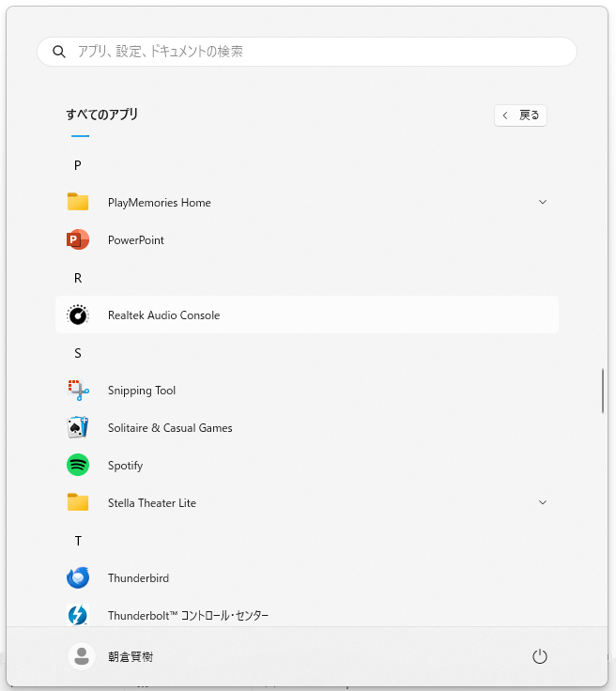The image size is (616, 691).
Task: Jump to letters via the P header
Action: [x=78, y=165]
